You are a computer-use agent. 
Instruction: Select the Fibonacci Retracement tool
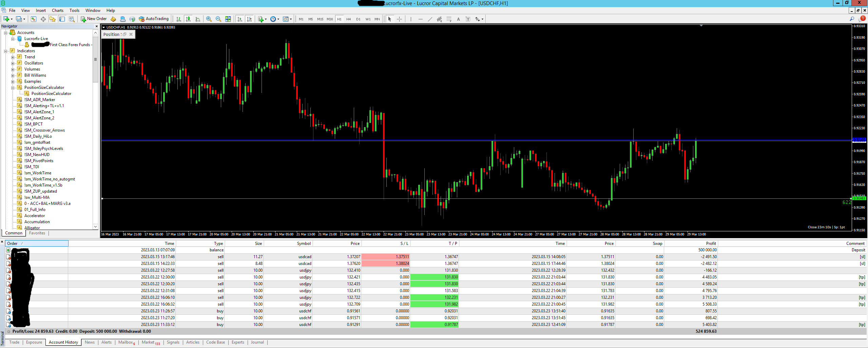click(x=449, y=19)
